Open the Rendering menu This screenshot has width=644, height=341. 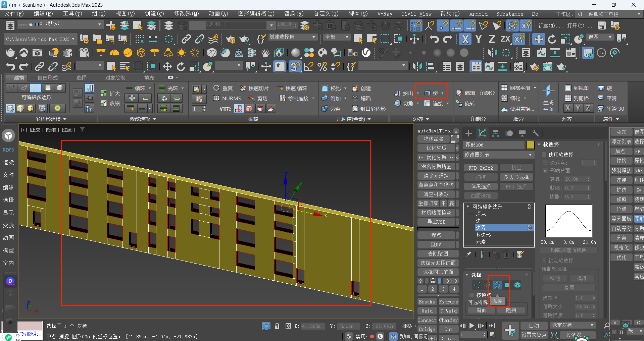tap(294, 14)
